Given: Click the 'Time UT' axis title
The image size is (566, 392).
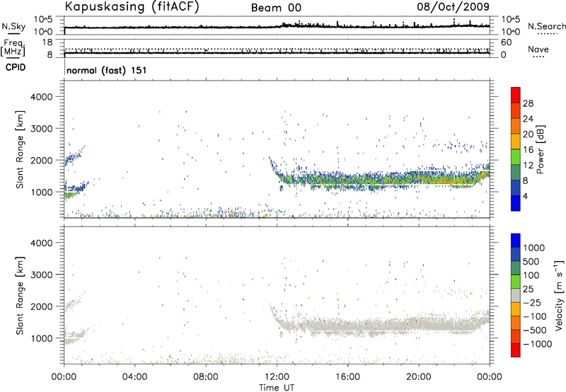Looking at the screenshot, I should point(277,388).
